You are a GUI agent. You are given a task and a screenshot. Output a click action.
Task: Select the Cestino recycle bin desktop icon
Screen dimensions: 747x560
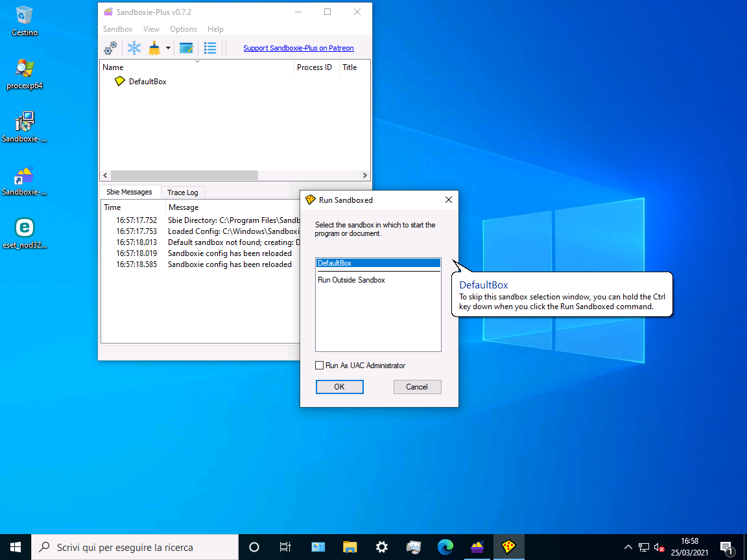coord(24,21)
